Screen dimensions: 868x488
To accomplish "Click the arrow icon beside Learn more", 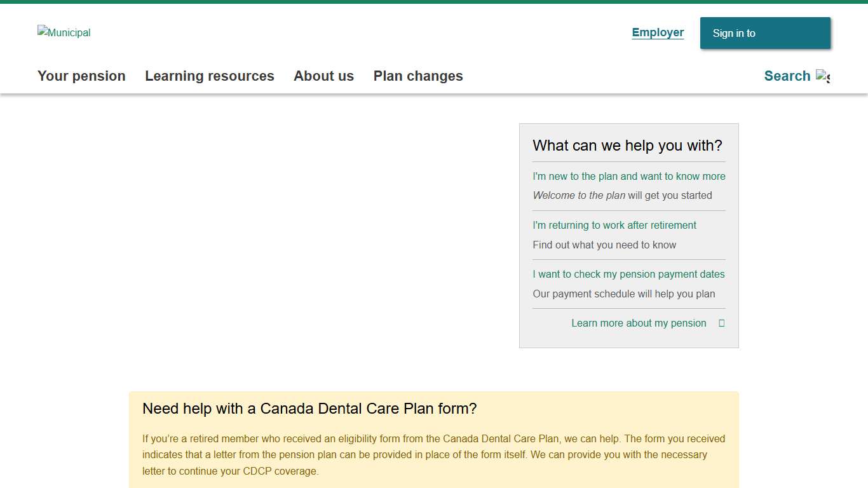I will [721, 323].
